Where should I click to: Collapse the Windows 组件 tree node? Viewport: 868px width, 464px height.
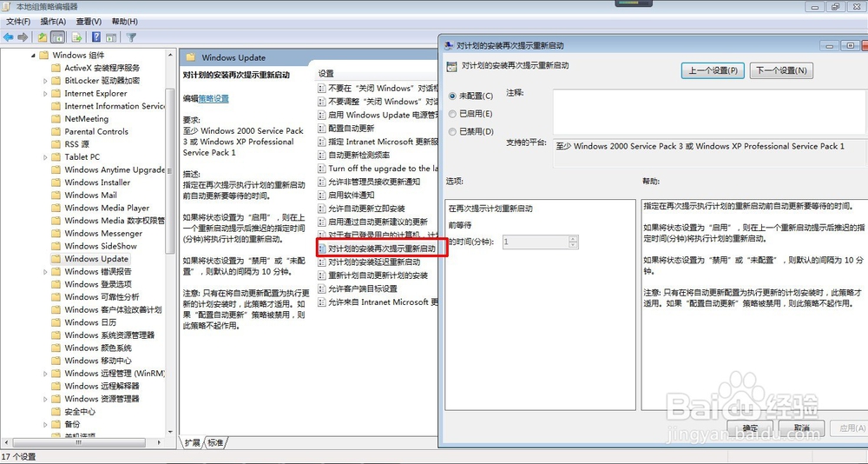click(33, 55)
